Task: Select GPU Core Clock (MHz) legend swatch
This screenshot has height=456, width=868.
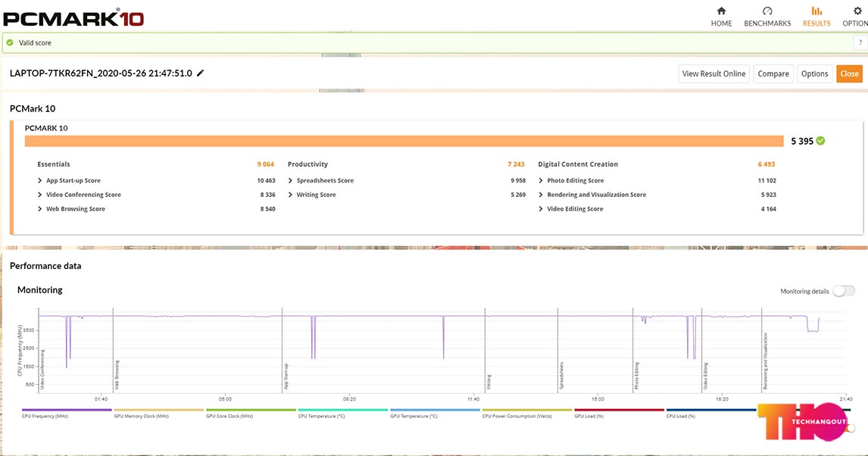Action: point(251,410)
